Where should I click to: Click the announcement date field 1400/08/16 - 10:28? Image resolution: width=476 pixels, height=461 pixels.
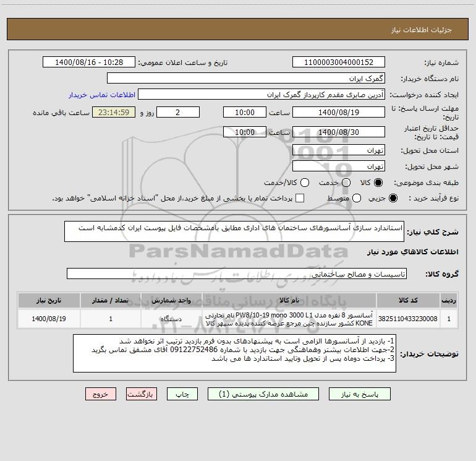[x=89, y=62]
